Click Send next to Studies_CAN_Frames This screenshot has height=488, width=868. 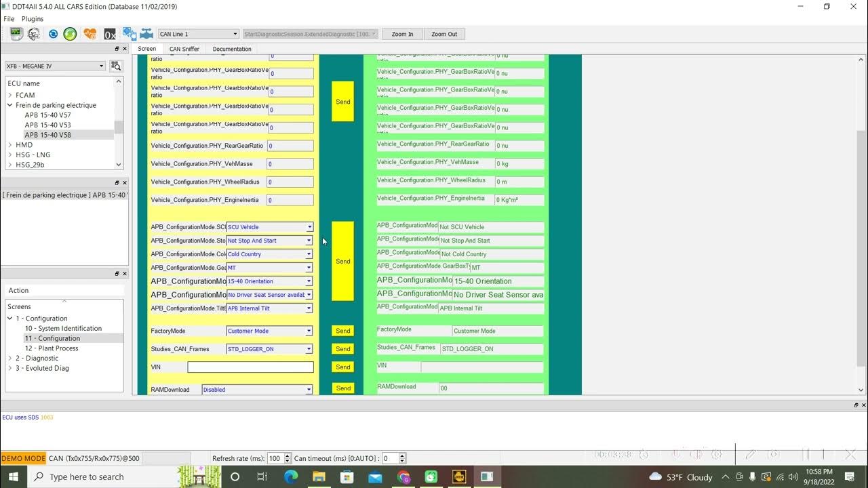click(342, 349)
